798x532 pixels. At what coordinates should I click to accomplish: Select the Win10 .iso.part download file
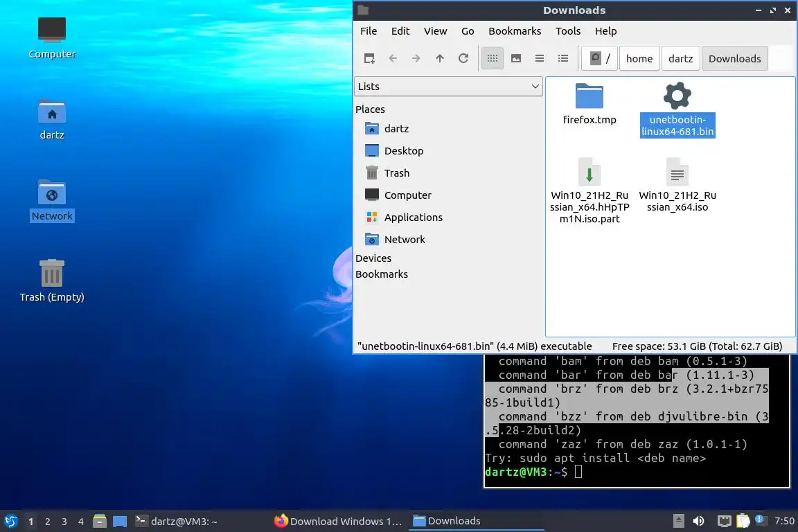tap(589, 190)
